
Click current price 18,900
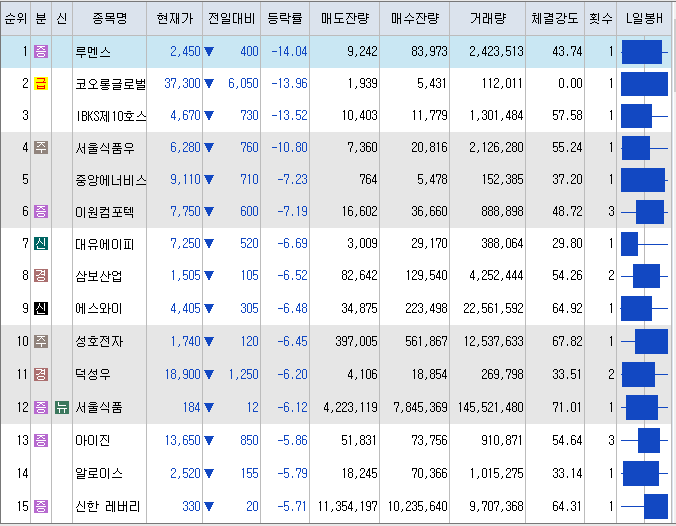[x=182, y=374]
